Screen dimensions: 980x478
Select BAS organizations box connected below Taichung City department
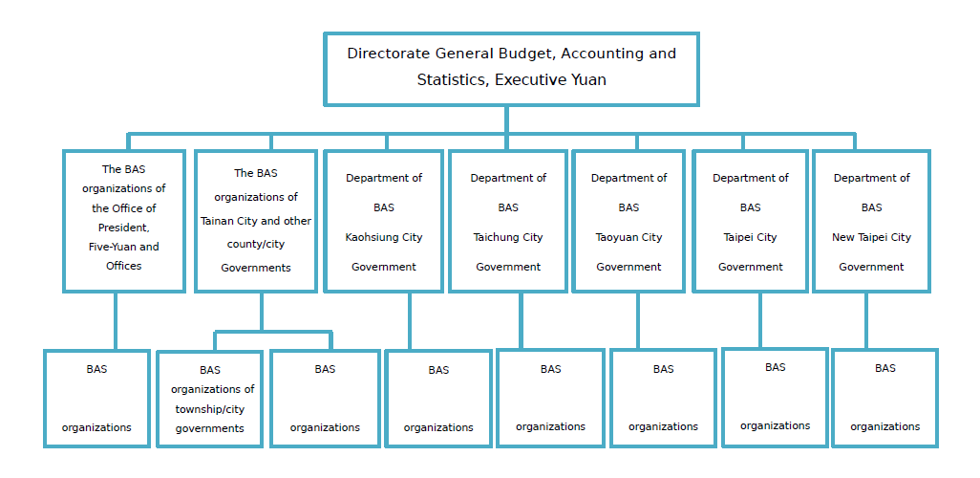pyautogui.click(x=550, y=398)
